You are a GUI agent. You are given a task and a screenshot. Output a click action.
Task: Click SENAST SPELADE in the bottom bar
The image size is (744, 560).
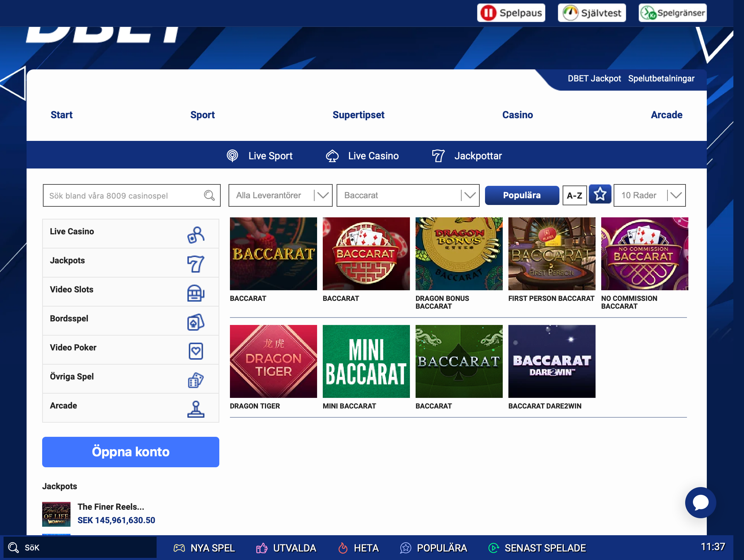coord(545,548)
